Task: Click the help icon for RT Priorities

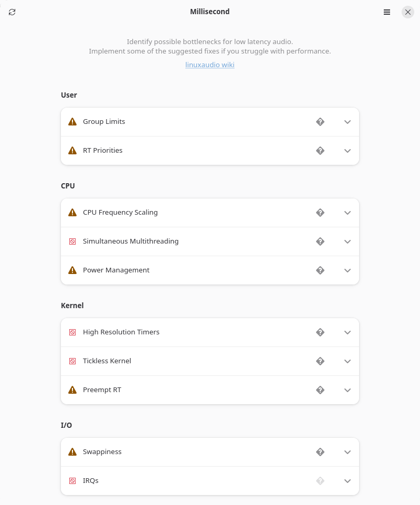Action: pos(320,151)
